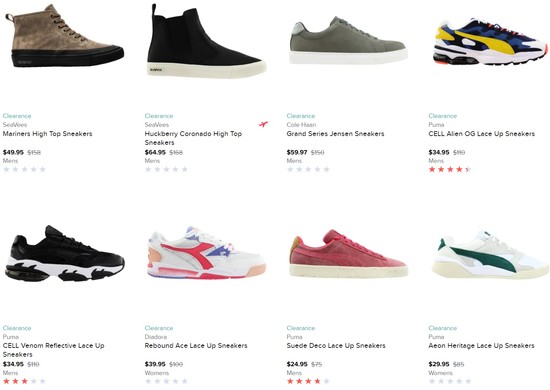View the black CELL Venom Reflective sneaker image
Viewport: 550px width, 390px height.
pos(65,253)
